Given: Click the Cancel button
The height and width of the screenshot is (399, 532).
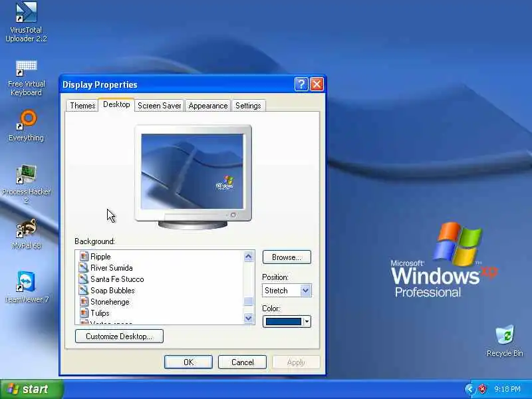Looking at the screenshot, I should tap(242, 362).
